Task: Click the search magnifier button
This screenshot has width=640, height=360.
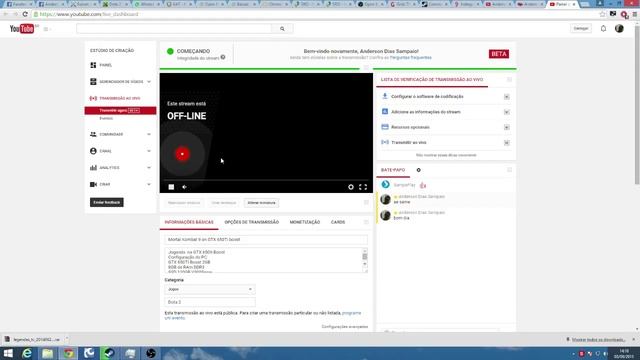Action: tap(282, 29)
